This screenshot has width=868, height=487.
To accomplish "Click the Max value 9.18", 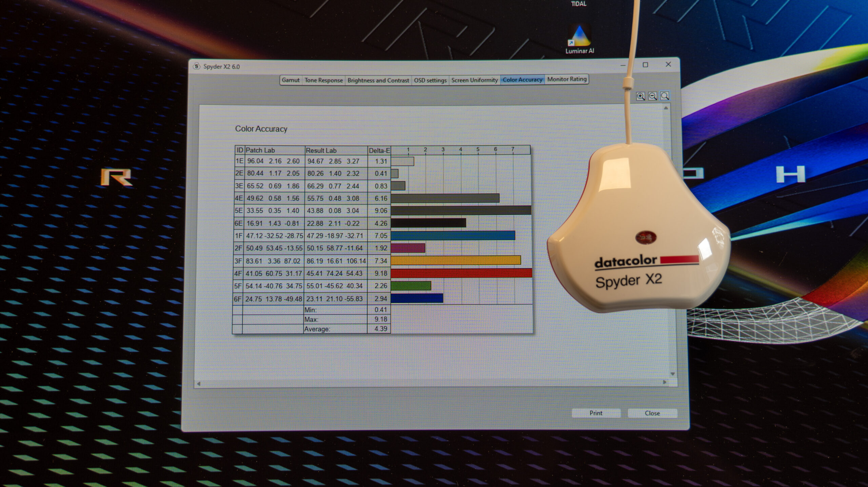I will pyautogui.click(x=381, y=319).
